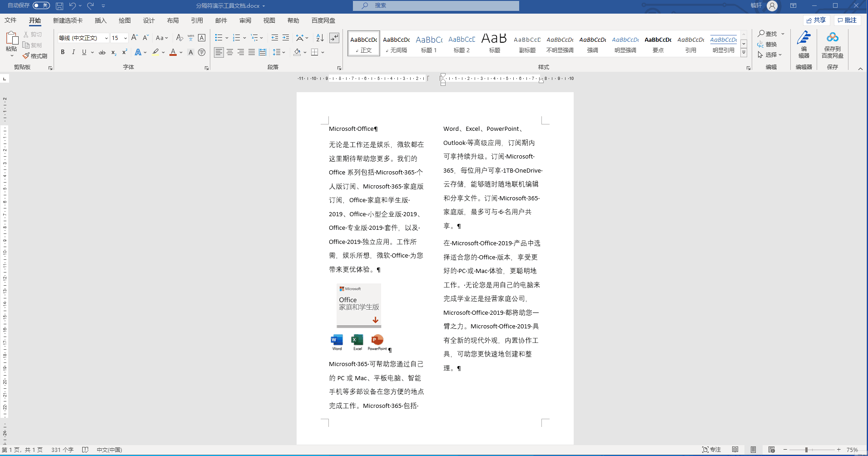This screenshot has width=868, height=456.
Task: Click the Justify alignment icon
Action: click(x=252, y=52)
